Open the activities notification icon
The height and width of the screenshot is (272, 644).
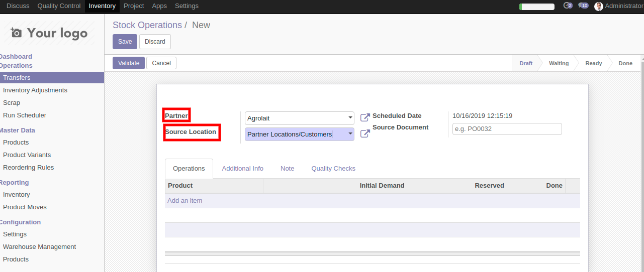pyautogui.click(x=568, y=6)
